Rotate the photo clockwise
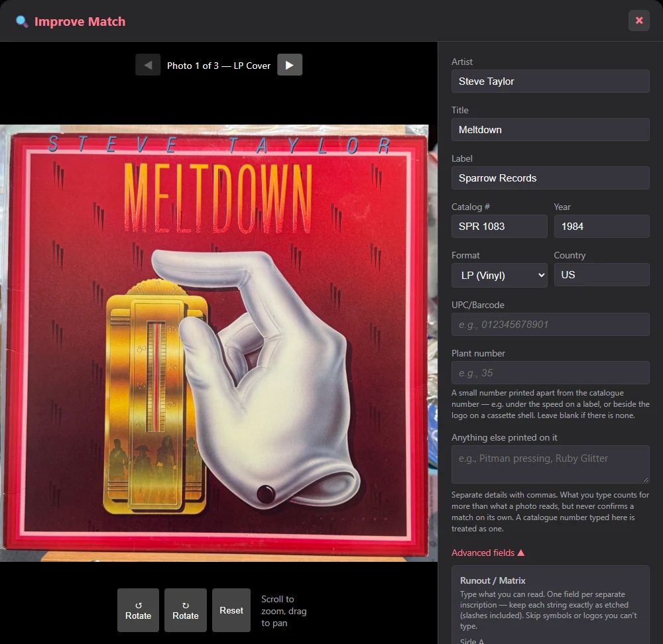Image resolution: width=663 pixels, height=644 pixels. pos(186,610)
